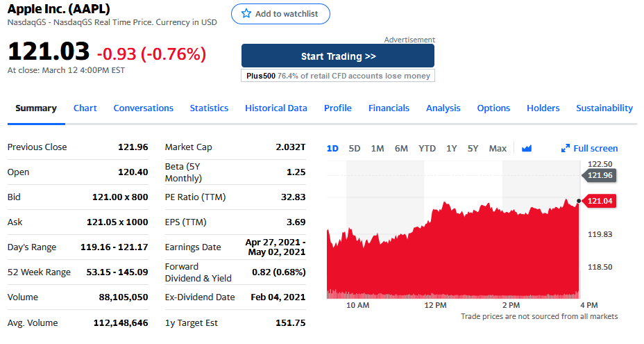Click the 121.04 current price marker
Viewport: 644px width, 344px height.
coord(599,201)
